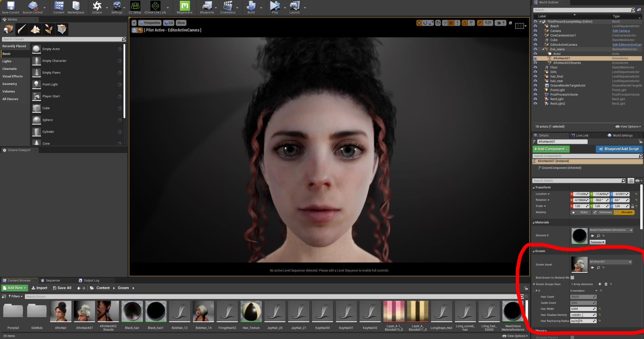Image resolution: width=644 pixels, height=339 pixels.
Task: Toggle scale snapping in the viewport
Action: (x=480, y=23)
